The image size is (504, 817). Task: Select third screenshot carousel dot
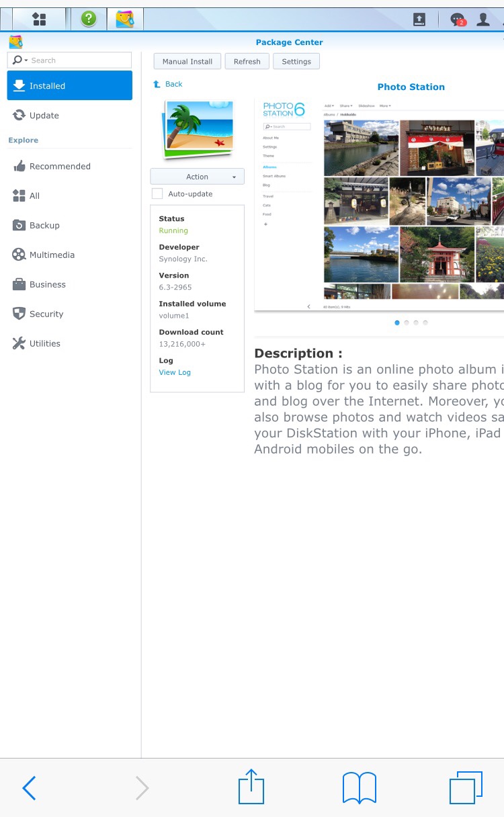(416, 323)
